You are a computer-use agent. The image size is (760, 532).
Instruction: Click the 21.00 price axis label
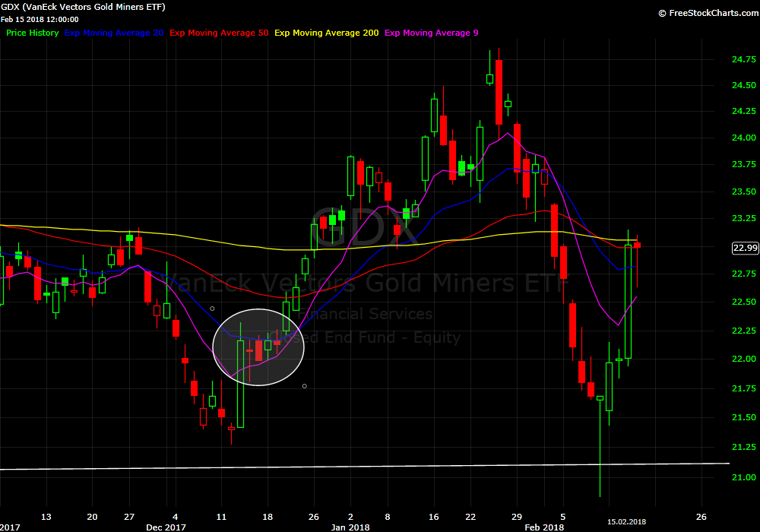coord(743,477)
